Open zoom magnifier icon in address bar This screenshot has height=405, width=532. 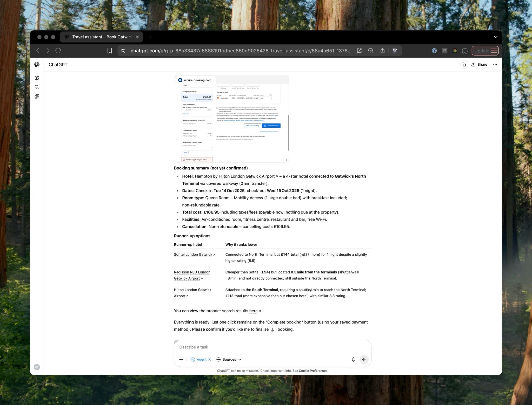pos(371,51)
